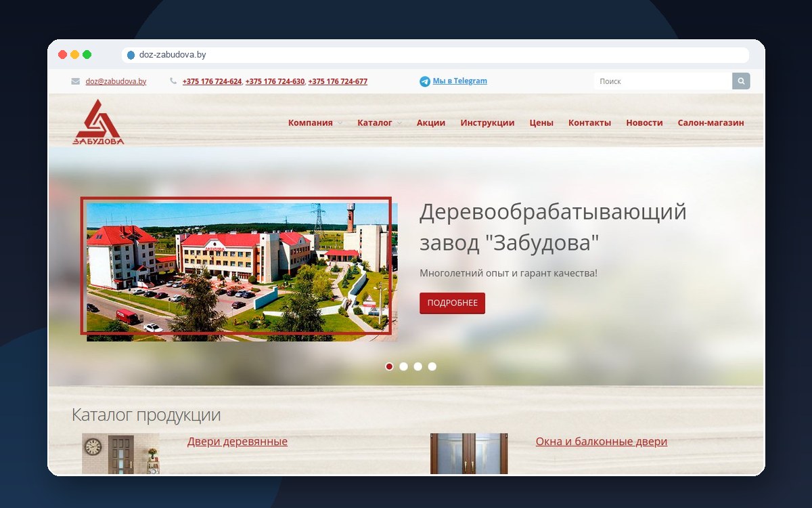This screenshot has width=812, height=508.
Task: Select the third slider dot
Action: 418,366
